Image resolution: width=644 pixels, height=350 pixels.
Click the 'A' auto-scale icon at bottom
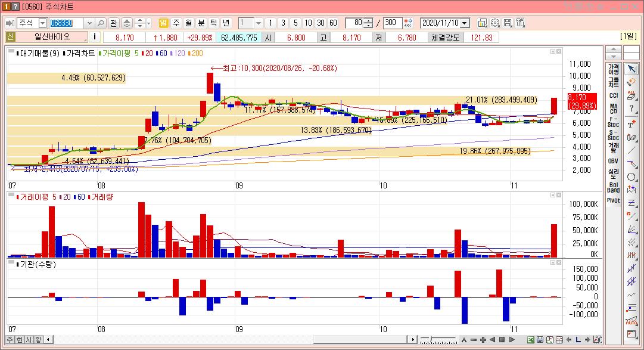[463, 340]
